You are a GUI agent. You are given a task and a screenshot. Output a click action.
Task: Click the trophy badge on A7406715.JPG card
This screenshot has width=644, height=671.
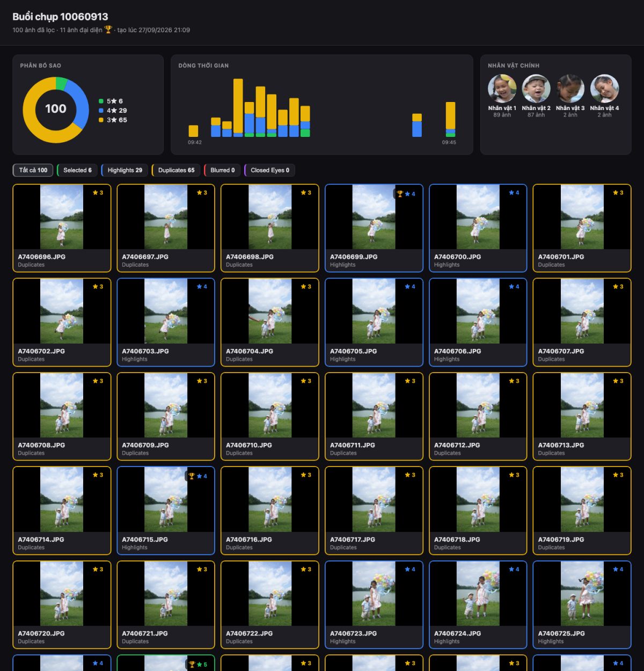pos(192,476)
